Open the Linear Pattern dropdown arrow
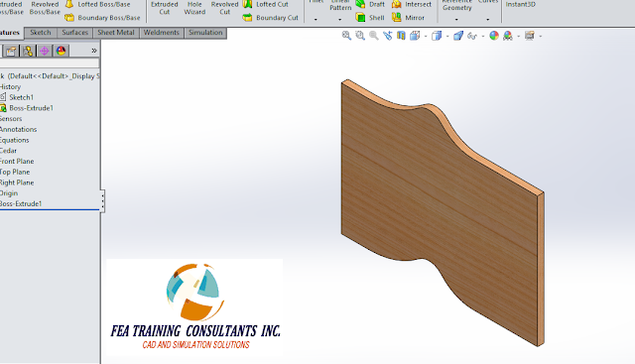The image size is (635, 364). coord(339,19)
